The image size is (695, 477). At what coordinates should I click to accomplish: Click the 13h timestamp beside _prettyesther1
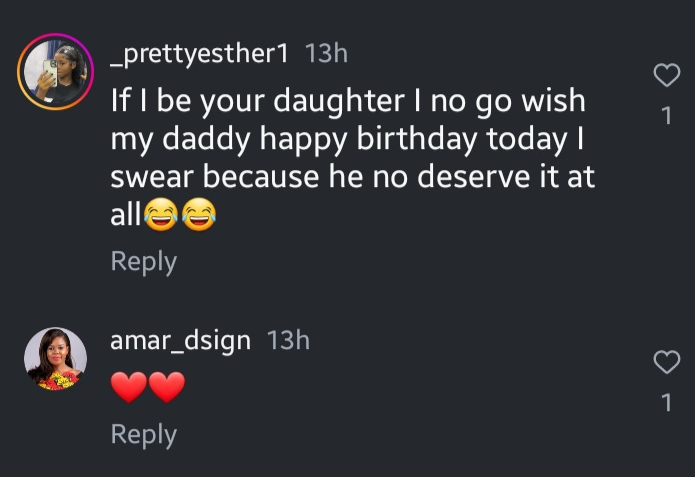[x=326, y=54]
